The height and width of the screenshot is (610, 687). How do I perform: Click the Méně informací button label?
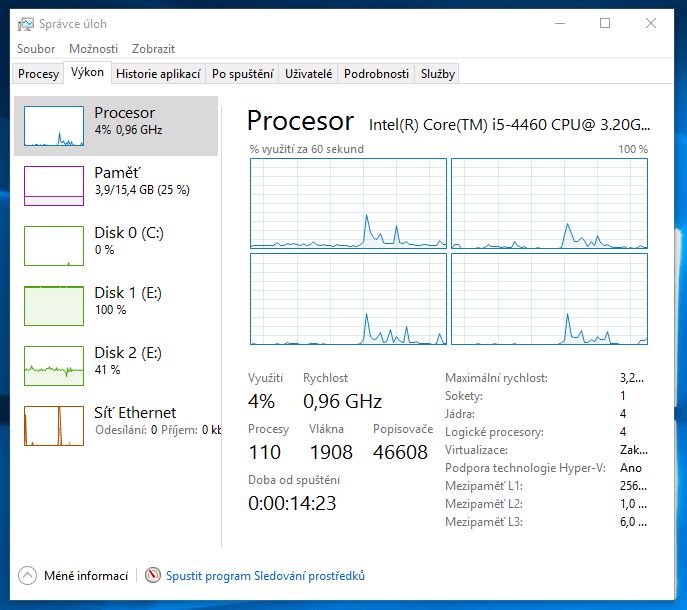click(86, 575)
